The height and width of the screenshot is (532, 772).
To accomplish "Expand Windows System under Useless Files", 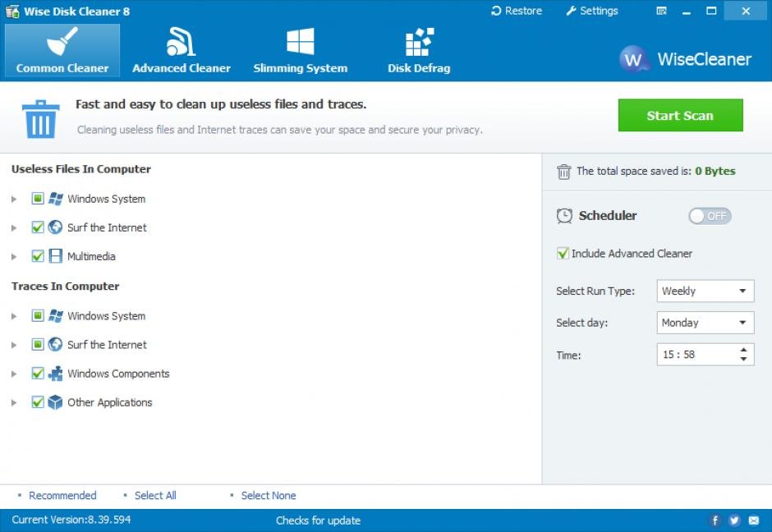I will point(14,199).
